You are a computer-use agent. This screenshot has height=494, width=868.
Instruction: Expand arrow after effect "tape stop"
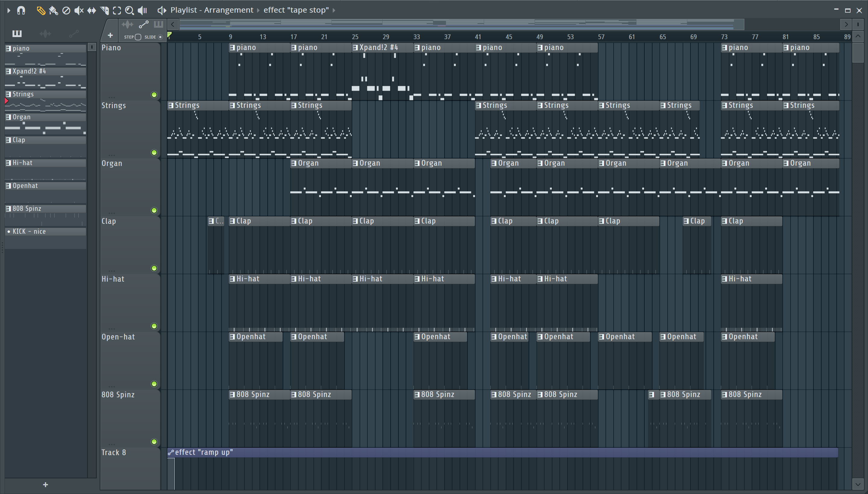click(x=334, y=10)
